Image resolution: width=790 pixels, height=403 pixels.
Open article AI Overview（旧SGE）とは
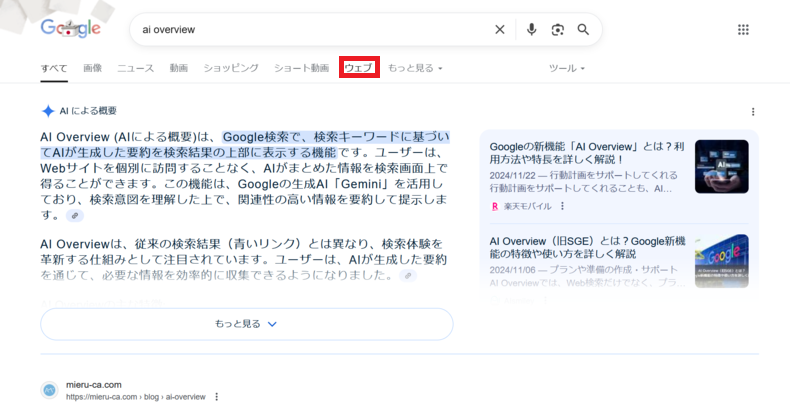(587, 247)
